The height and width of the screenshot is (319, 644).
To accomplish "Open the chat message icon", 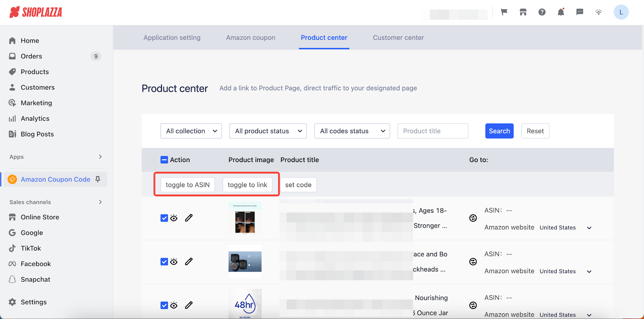I will click(580, 12).
